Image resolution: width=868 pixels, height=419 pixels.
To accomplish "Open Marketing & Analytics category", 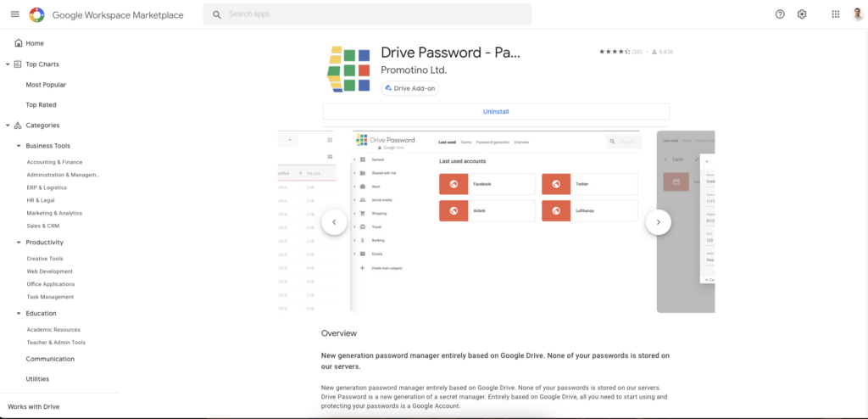I will pyautogui.click(x=54, y=214).
